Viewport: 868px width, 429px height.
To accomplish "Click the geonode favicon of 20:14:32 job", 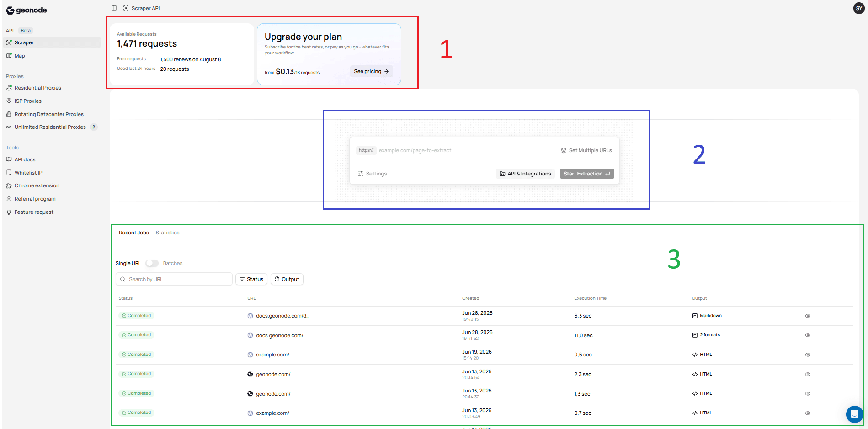I will 250,393.
